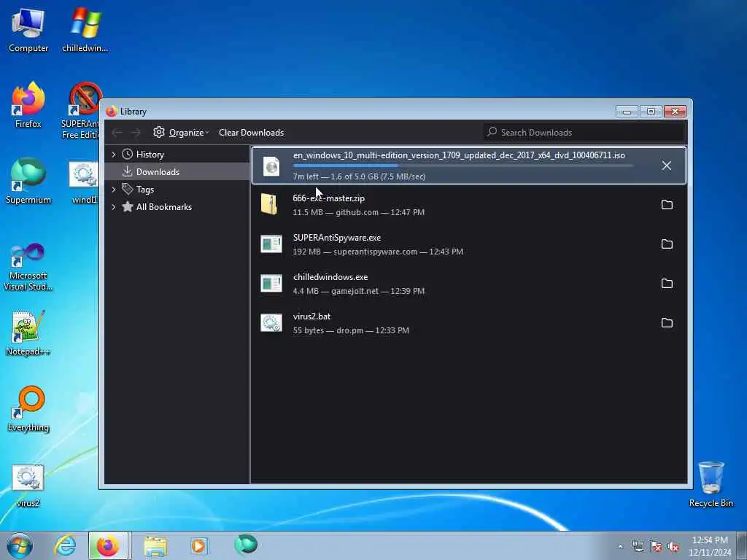This screenshot has width=747, height=560.
Task: Open the Organize dropdown menu
Action: (182, 133)
